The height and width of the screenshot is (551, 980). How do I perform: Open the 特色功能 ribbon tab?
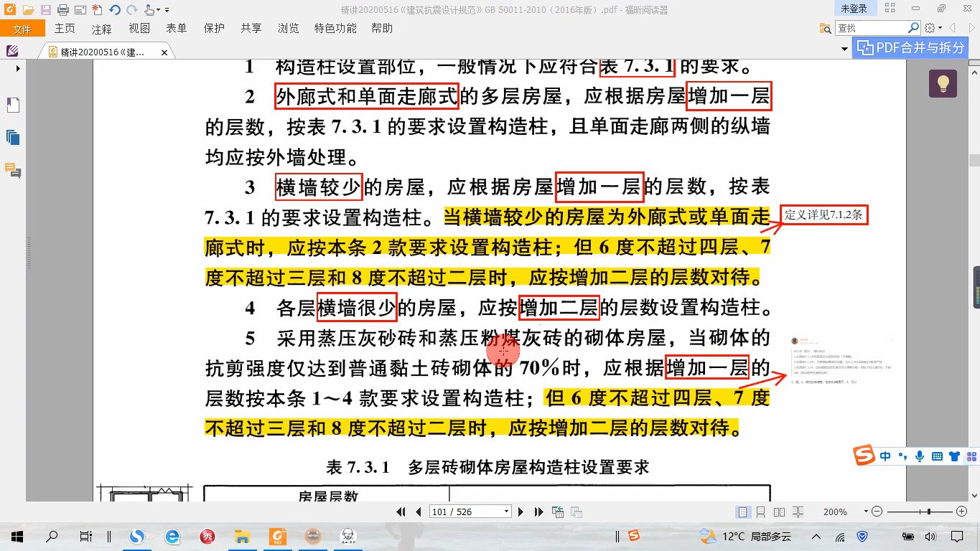[335, 29]
